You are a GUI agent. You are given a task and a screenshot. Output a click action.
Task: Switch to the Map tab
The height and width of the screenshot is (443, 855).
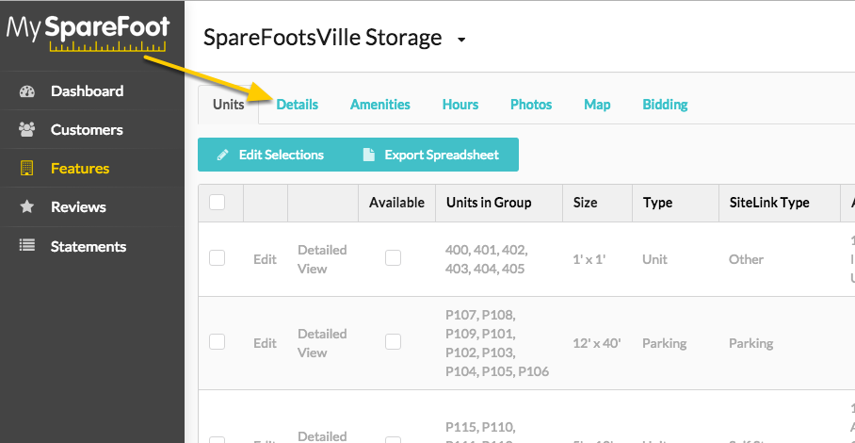pyautogui.click(x=597, y=105)
